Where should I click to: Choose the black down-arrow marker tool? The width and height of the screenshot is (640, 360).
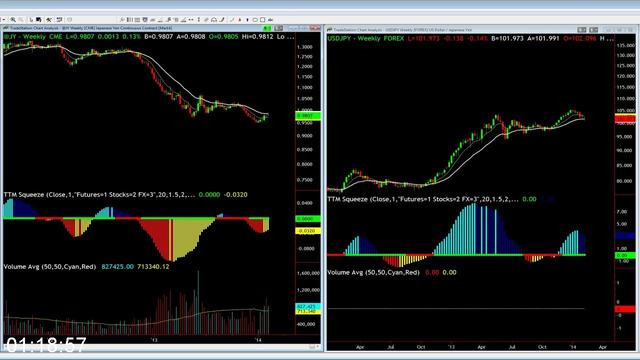coord(247,20)
